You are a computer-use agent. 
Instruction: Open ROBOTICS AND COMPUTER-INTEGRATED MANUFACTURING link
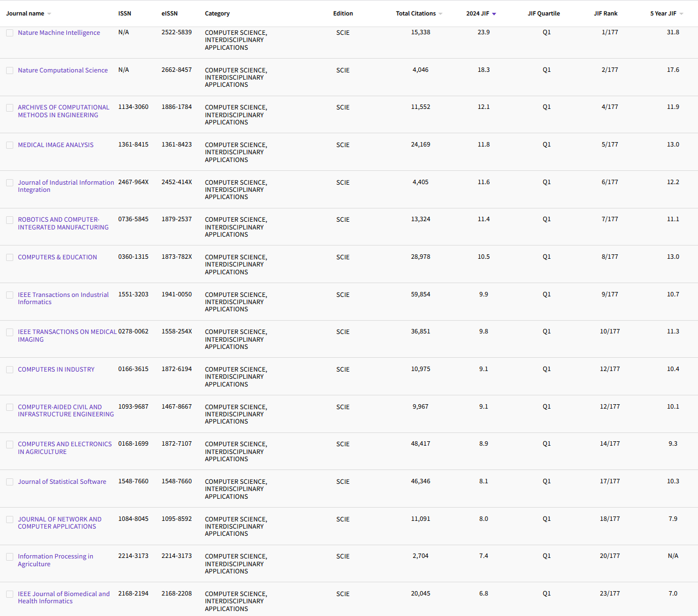pos(63,223)
